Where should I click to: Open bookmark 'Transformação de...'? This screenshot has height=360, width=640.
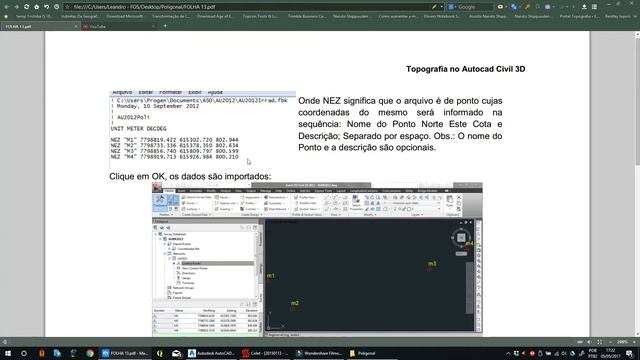(x=171, y=16)
